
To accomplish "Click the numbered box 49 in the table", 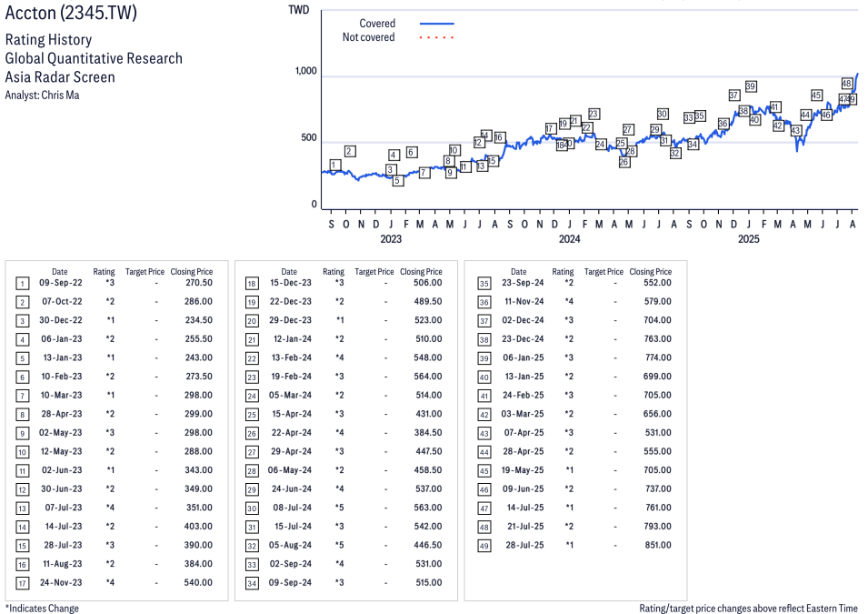I will click(484, 547).
